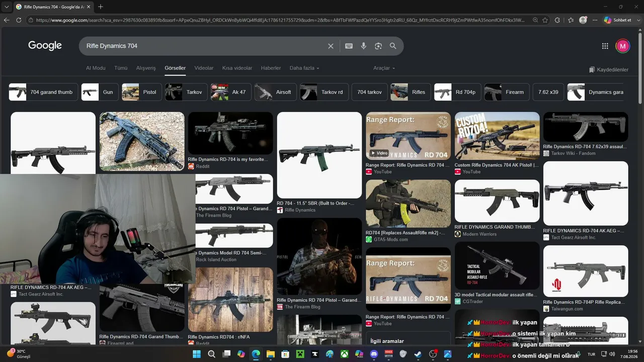
Task: Open the weather widget showing 30°C
Action: 19,354
